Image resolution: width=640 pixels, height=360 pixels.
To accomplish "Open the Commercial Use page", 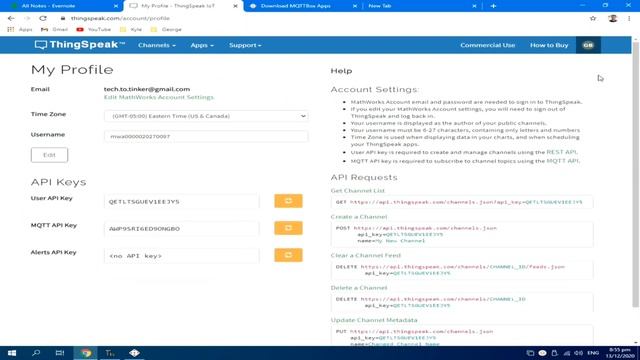I will 487,45.
